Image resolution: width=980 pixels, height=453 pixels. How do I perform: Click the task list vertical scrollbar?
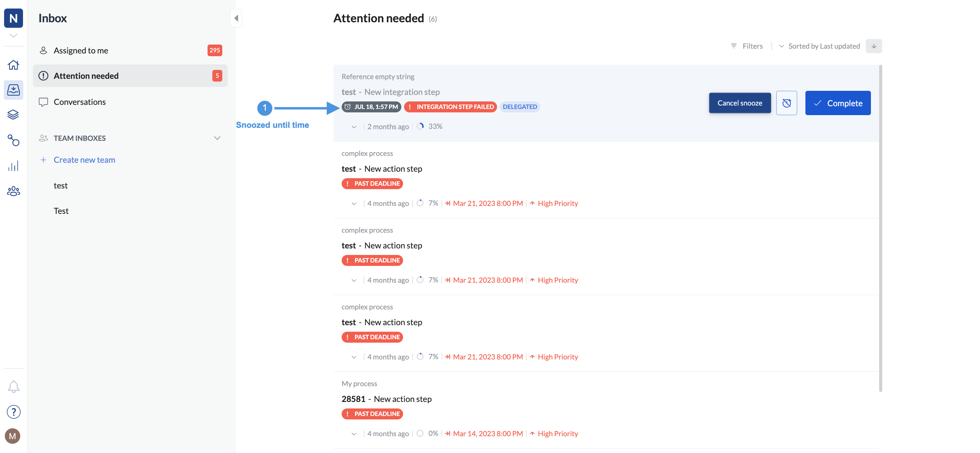point(880,228)
